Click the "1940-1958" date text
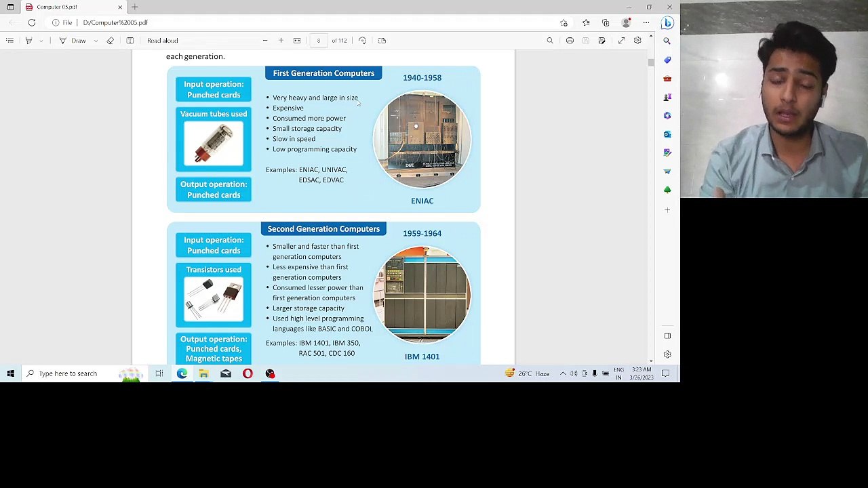The image size is (868, 488). (x=422, y=78)
